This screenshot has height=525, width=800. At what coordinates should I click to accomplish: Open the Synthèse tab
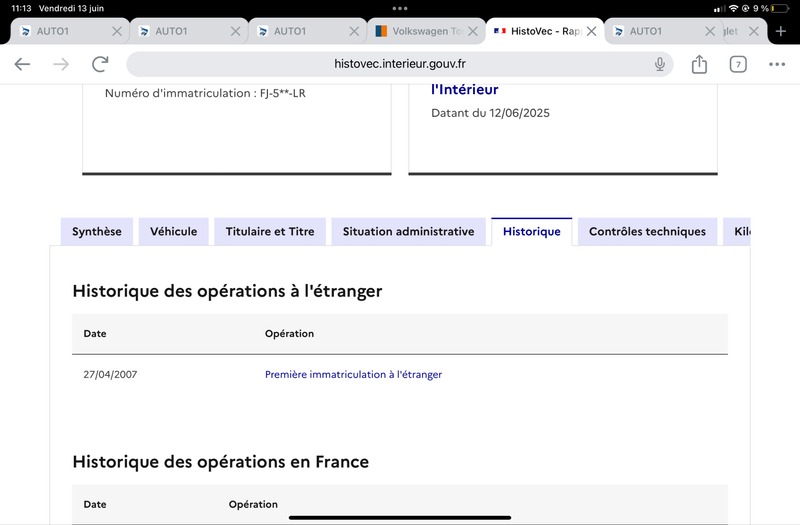tap(96, 232)
